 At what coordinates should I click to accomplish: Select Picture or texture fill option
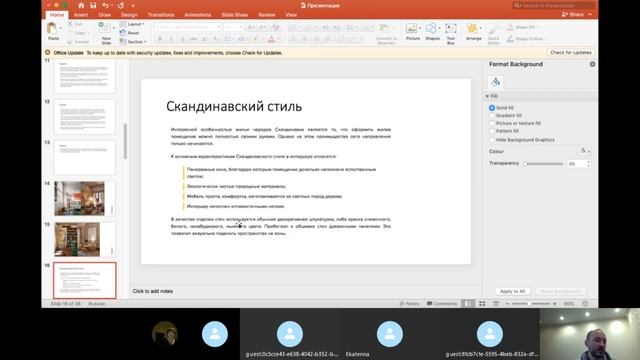click(492, 123)
